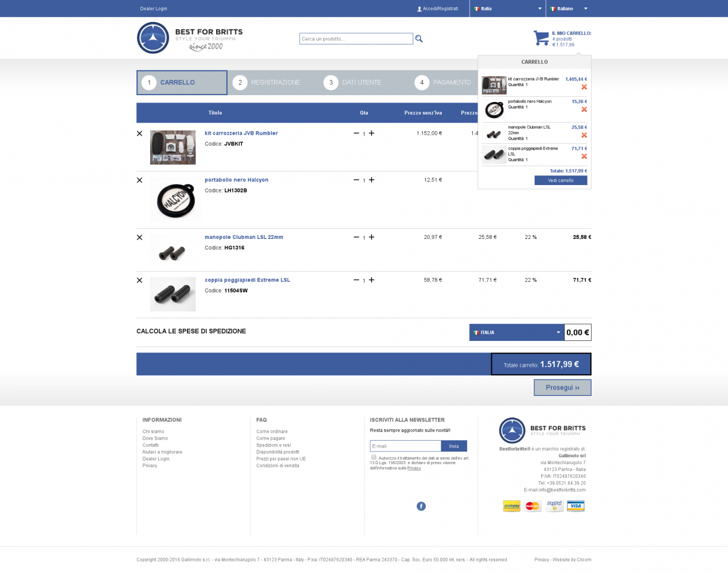Open Prezzi per paesi non UE link

pos(281,459)
